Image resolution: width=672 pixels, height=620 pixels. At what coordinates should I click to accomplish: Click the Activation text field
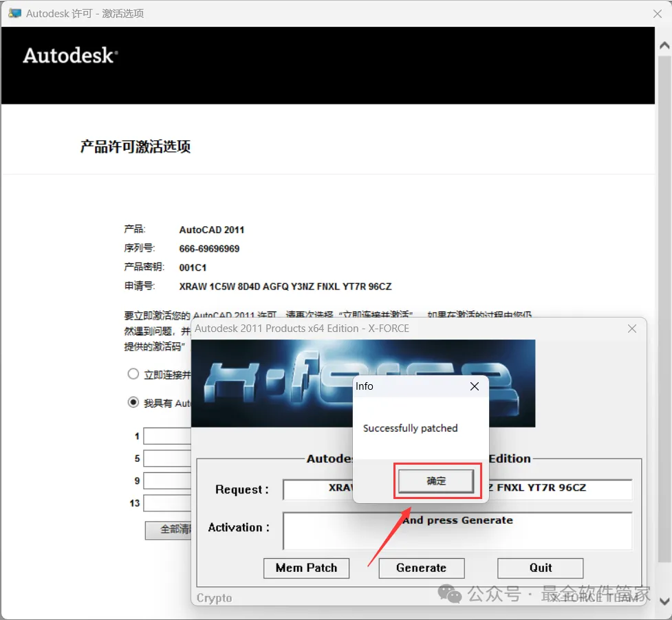pos(457,531)
